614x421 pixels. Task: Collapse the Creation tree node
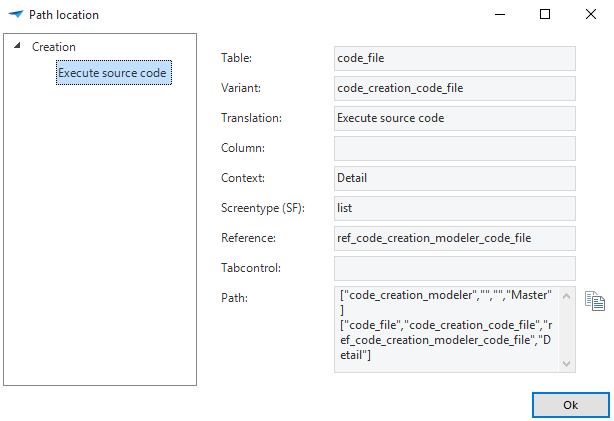coord(18,47)
